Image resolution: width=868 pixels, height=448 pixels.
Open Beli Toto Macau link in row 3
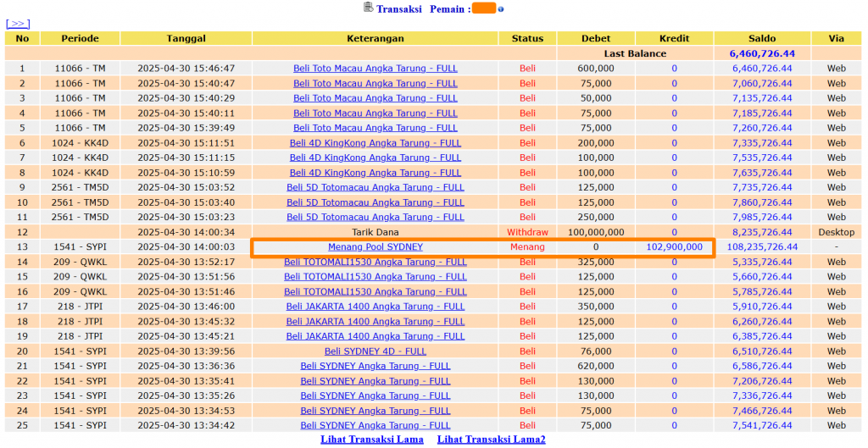pyautogui.click(x=376, y=98)
